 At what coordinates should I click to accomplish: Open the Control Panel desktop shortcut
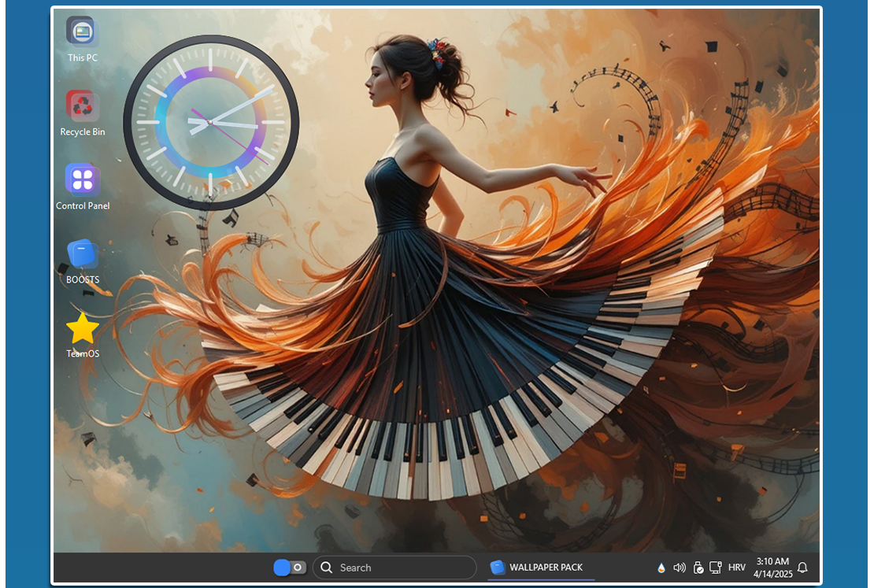pyautogui.click(x=82, y=180)
